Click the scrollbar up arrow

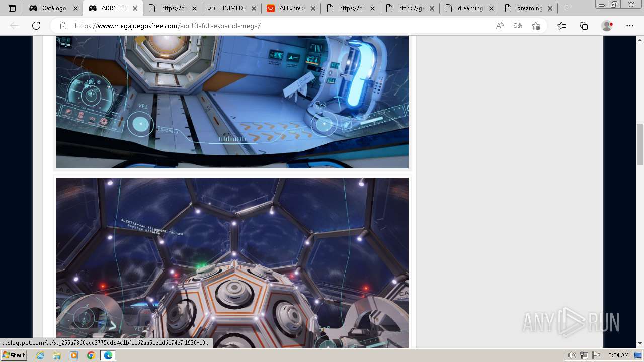tap(640, 39)
